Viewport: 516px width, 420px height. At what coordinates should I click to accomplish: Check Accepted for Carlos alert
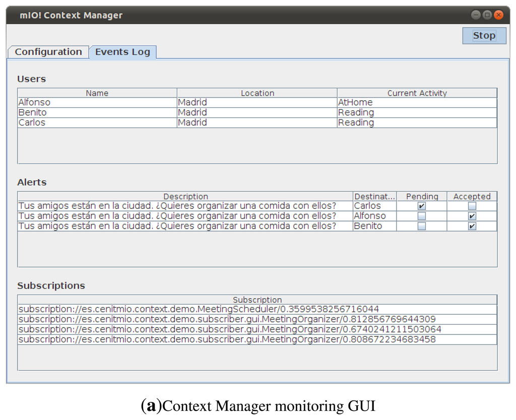click(472, 206)
